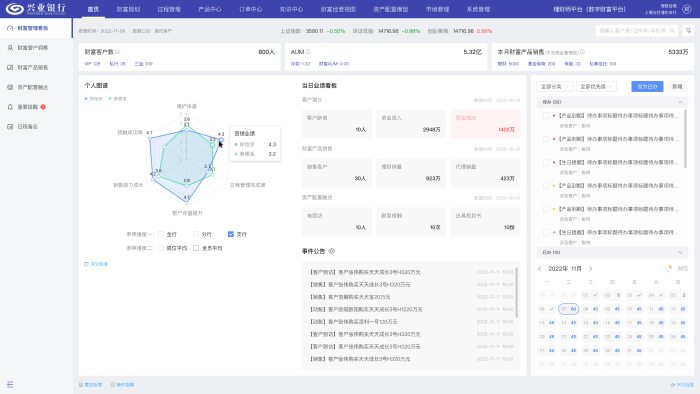Click the 财富AUM: 4.00 value
Viewport: 700px width, 394px height.
coord(334,64)
